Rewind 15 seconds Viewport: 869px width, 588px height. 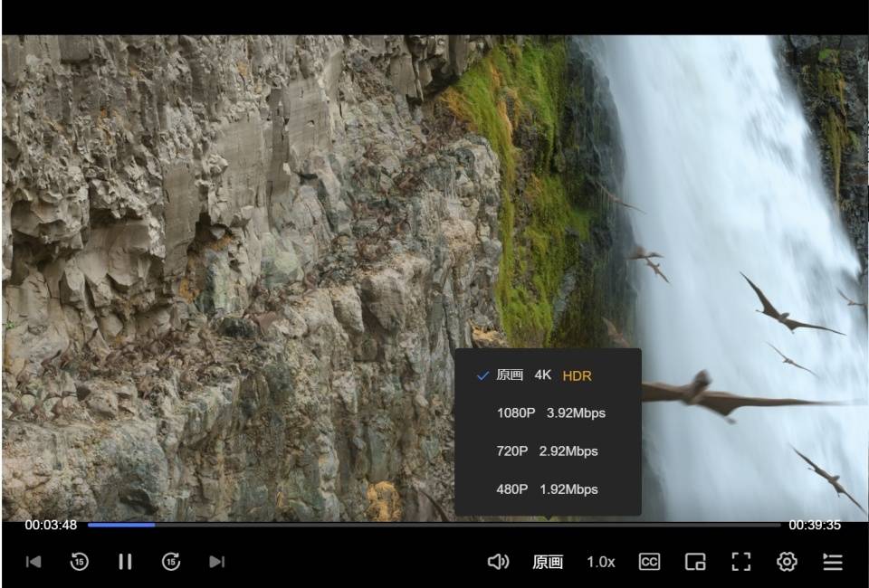click(80, 562)
